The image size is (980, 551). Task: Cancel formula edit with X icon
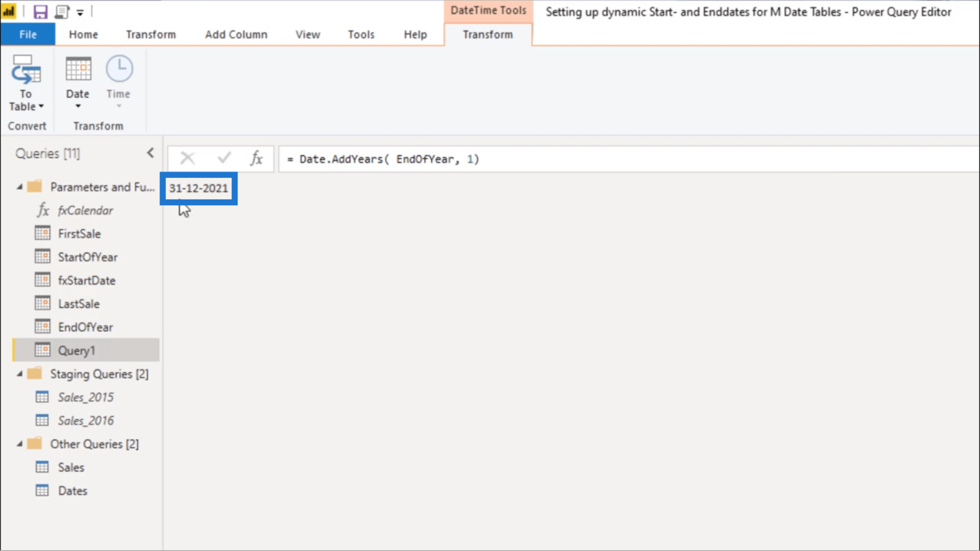coord(187,158)
